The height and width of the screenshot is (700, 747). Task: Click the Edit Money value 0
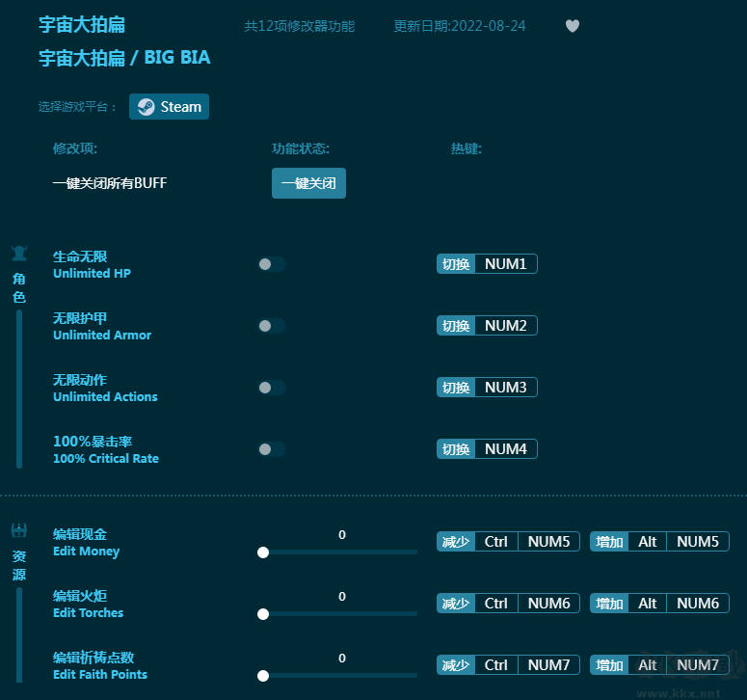pyautogui.click(x=342, y=535)
